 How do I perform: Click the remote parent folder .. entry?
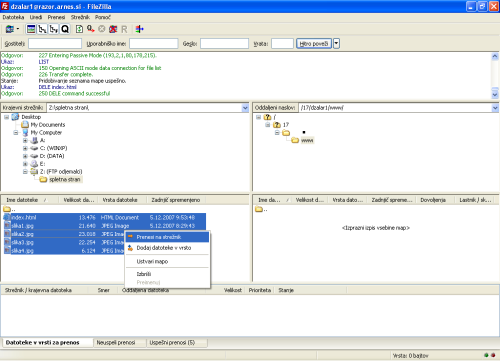pos(261,209)
